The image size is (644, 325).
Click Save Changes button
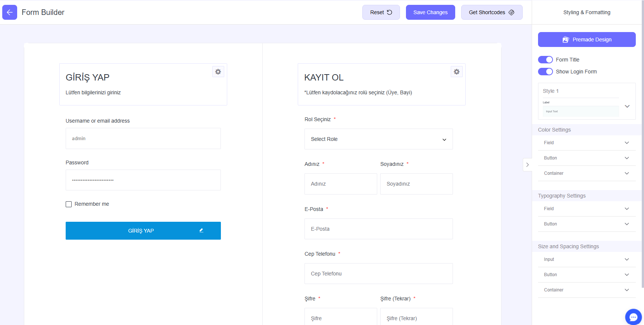click(x=430, y=12)
